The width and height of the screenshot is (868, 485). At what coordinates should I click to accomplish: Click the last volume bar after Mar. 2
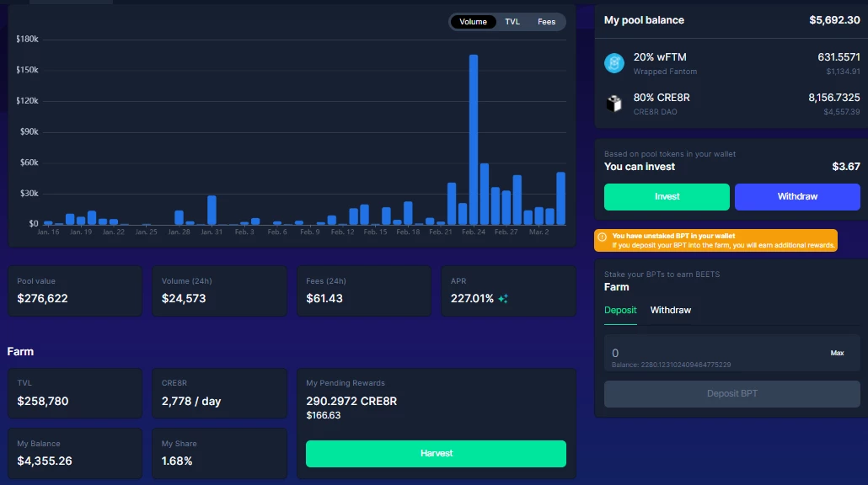pos(560,199)
